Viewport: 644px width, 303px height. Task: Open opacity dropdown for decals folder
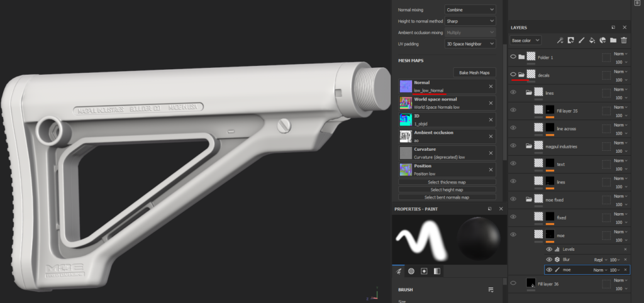click(x=621, y=80)
